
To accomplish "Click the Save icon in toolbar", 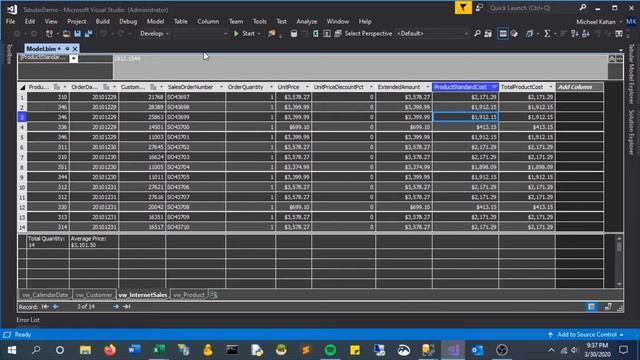I will point(78,33).
